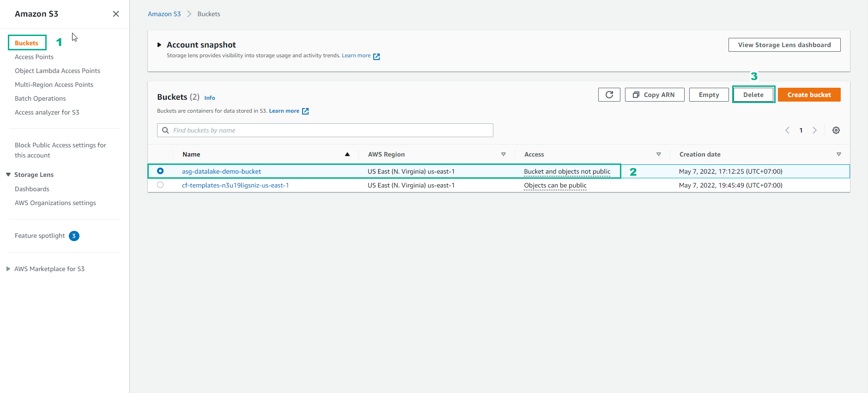Click the Empty bucket button
Screen dimensions: 868x393
(x=709, y=95)
